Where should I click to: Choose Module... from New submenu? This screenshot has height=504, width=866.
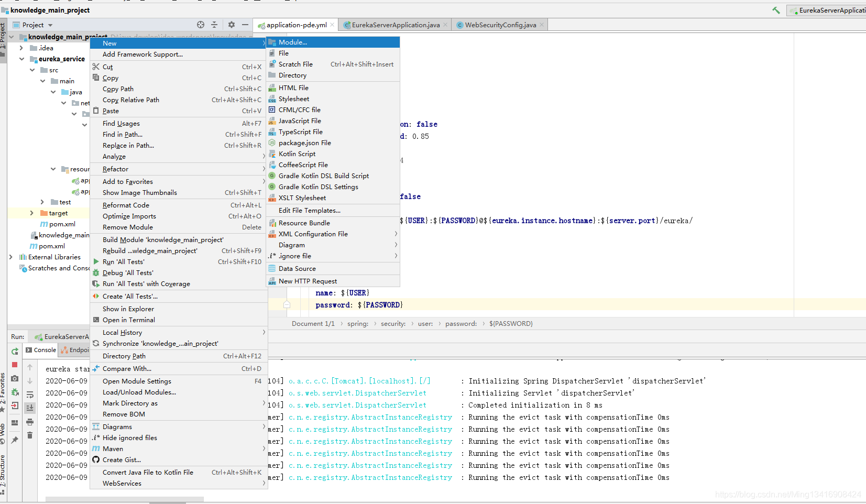[x=333, y=42]
